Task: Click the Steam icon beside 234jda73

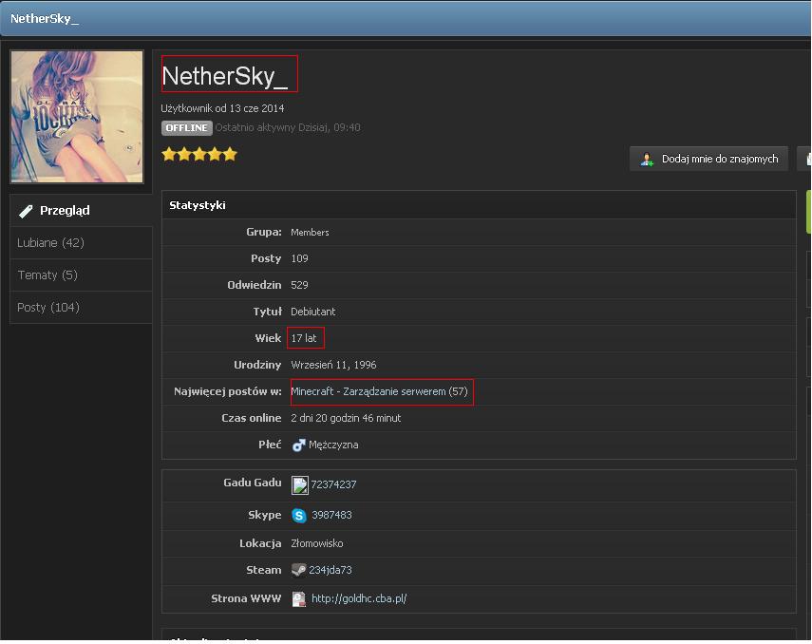Action: tap(298, 570)
